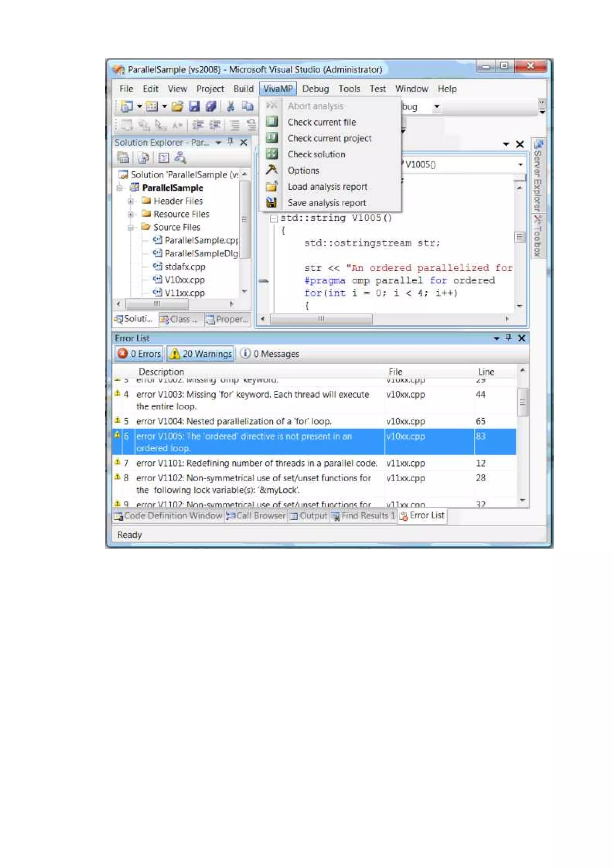Screen dimensions: 613x868
Task: Open Toolbox side tab
Action: pos(538,236)
